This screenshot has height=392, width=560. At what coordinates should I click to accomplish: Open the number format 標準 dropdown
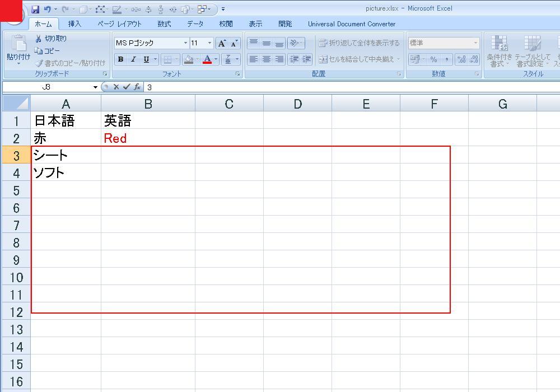[x=475, y=43]
